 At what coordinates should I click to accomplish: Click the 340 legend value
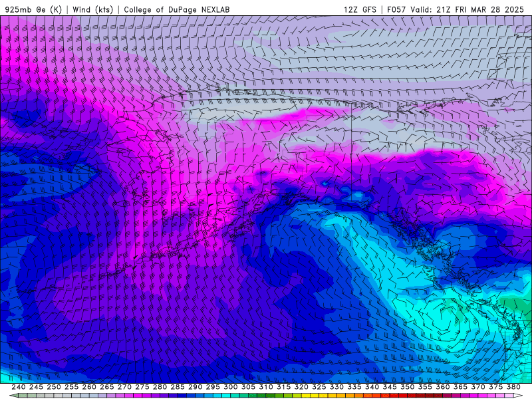(x=372, y=387)
